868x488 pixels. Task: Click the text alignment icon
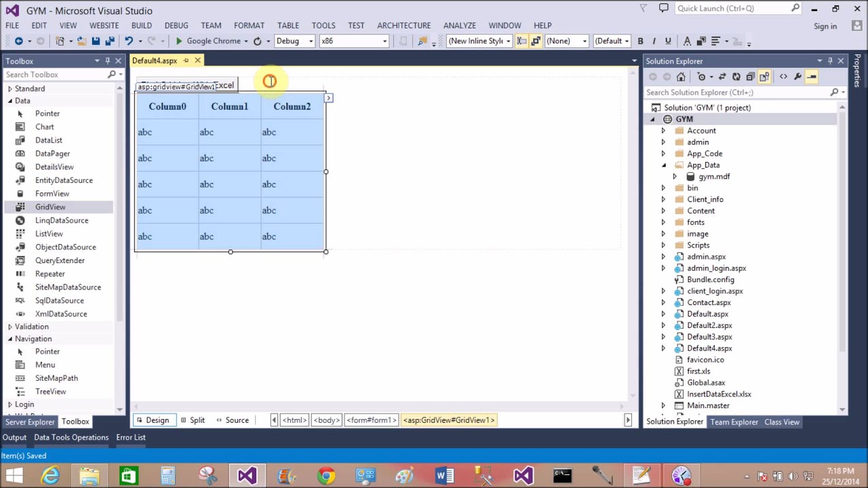click(x=715, y=41)
